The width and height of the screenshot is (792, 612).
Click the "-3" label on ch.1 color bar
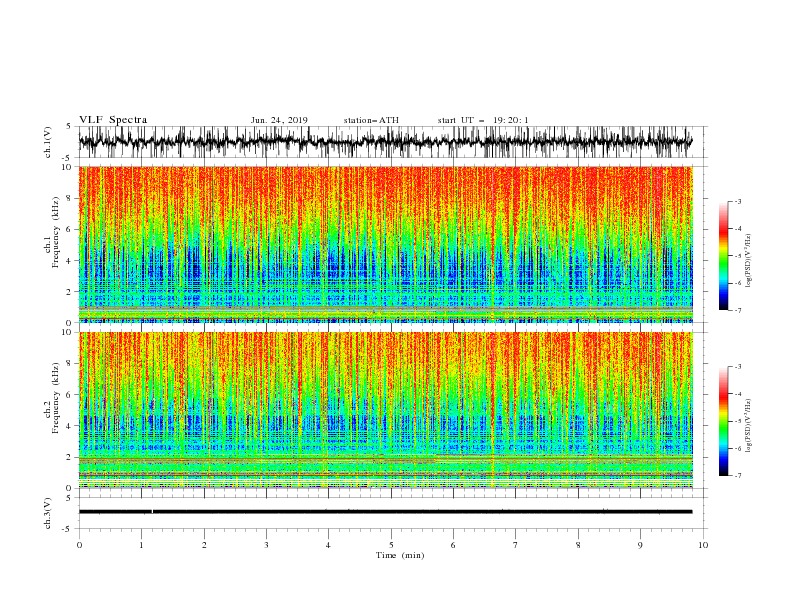(x=737, y=201)
